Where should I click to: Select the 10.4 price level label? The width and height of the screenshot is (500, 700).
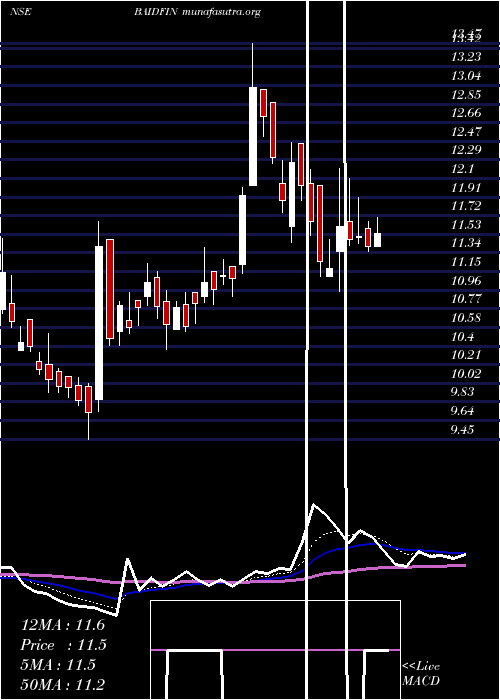(x=462, y=337)
